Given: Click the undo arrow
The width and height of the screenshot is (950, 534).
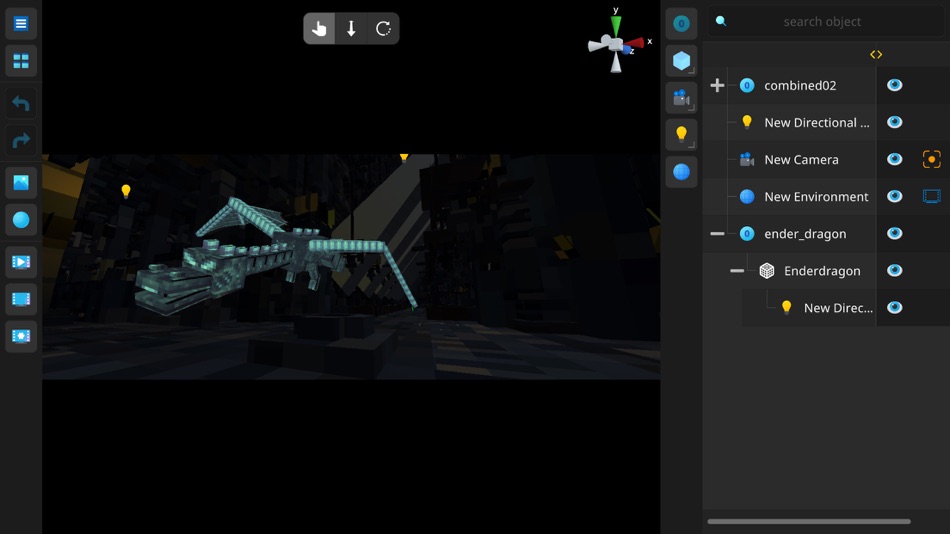Looking at the screenshot, I should pyautogui.click(x=21, y=104).
